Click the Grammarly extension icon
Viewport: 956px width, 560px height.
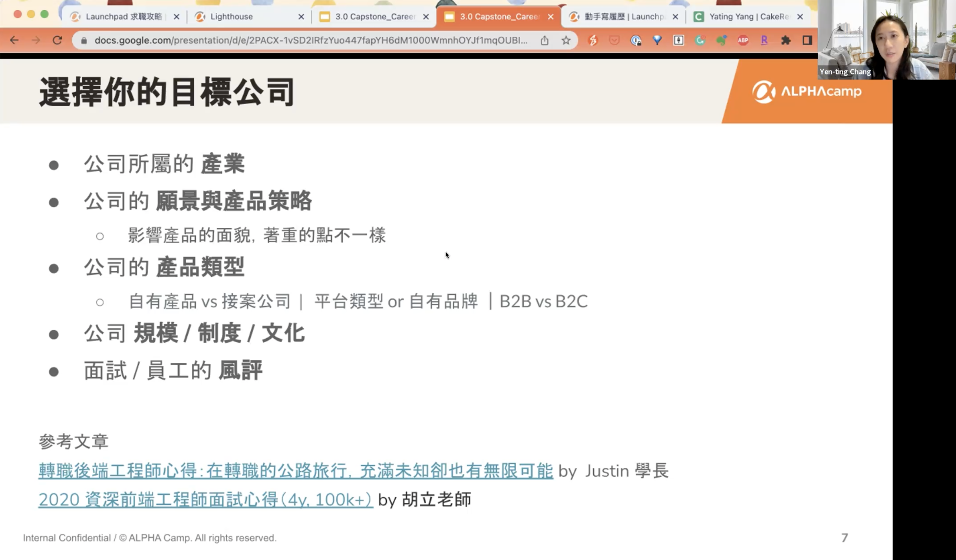click(700, 40)
